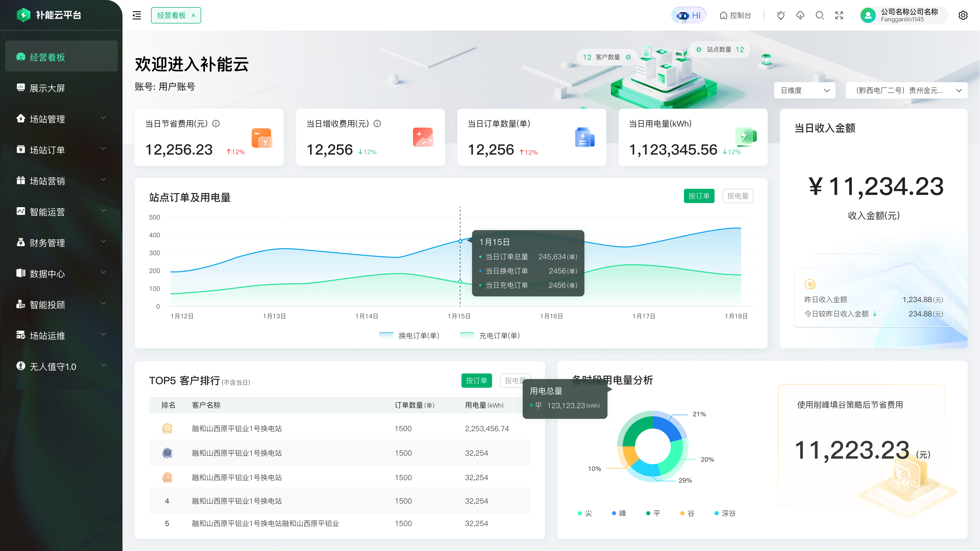The image size is (980, 551).
Task: Open the 日维度 dropdown
Action: [x=804, y=91]
